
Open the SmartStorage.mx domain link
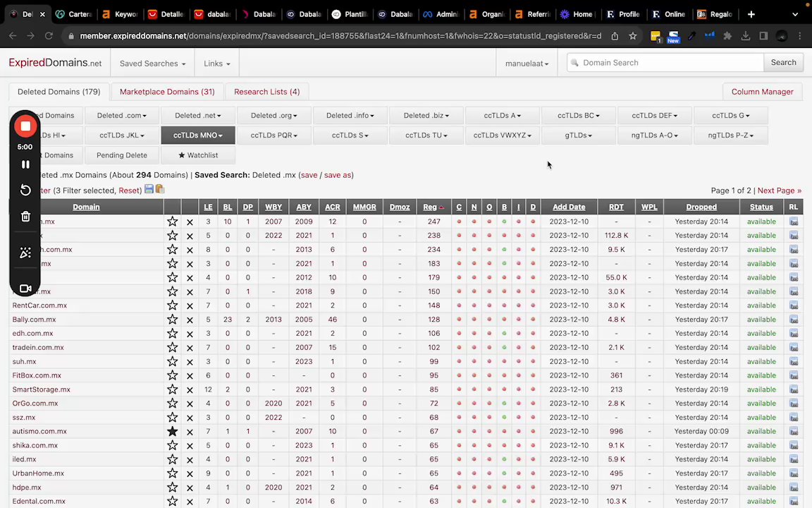pos(42,389)
